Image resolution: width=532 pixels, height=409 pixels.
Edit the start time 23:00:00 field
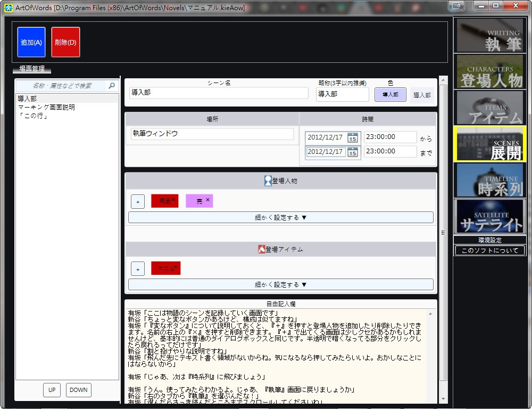click(390, 137)
